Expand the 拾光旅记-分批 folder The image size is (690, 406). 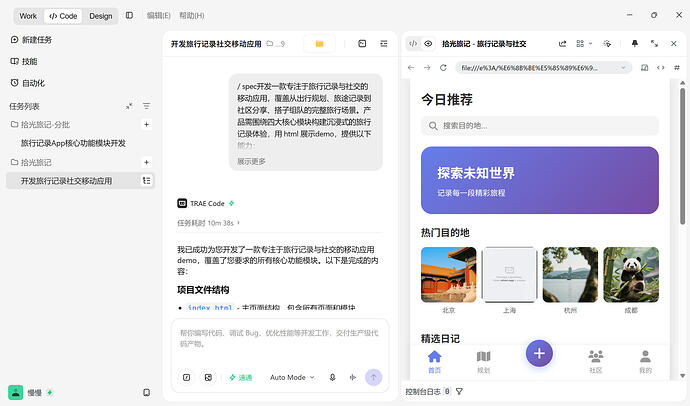pos(40,124)
